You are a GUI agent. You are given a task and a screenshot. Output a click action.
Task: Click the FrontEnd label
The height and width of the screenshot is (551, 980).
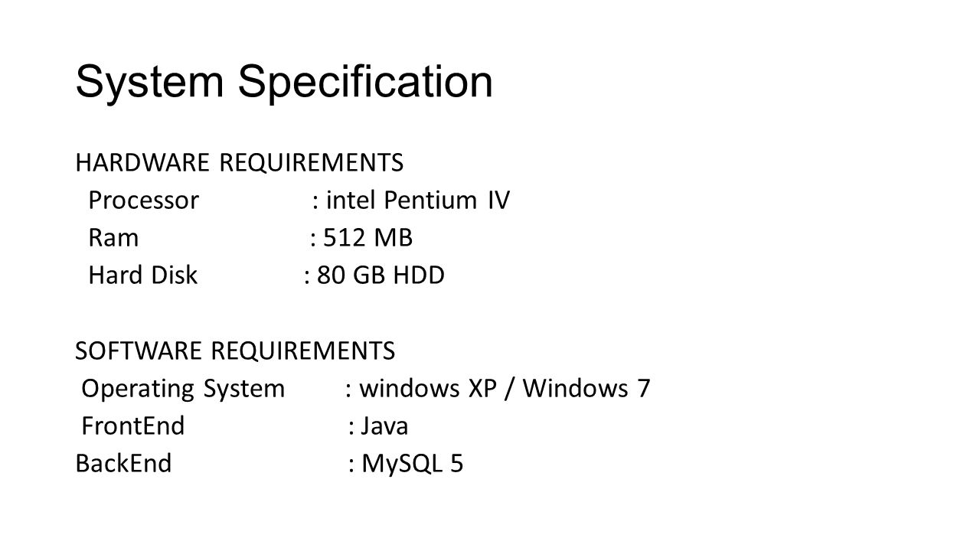133,426
